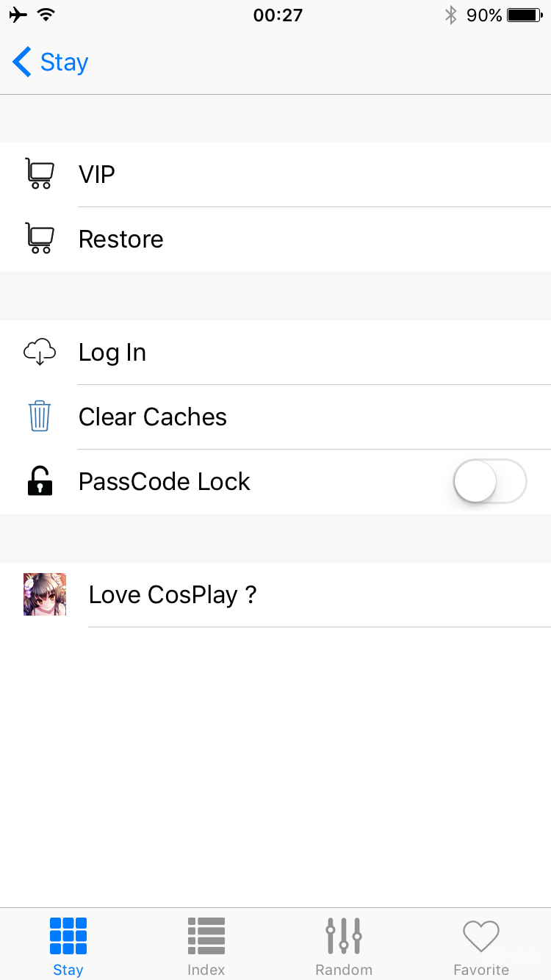Switch to the Stay grid tab

[68, 947]
